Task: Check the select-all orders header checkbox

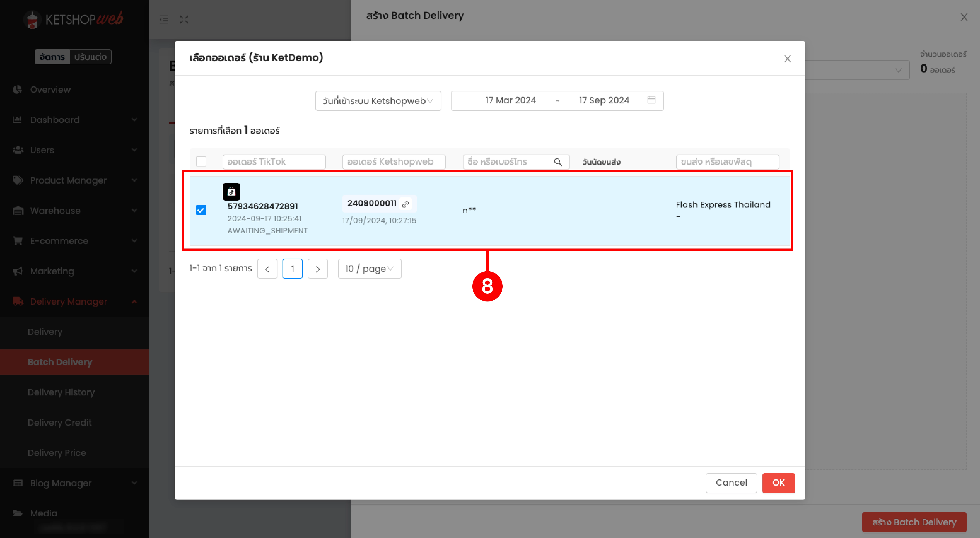Action: 201,161
